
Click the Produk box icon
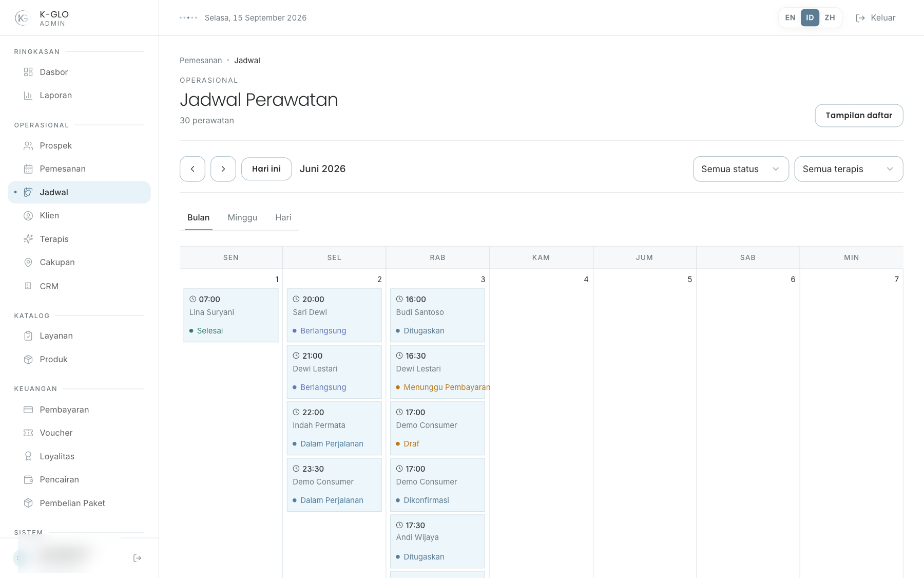click(x=28, y=360)
